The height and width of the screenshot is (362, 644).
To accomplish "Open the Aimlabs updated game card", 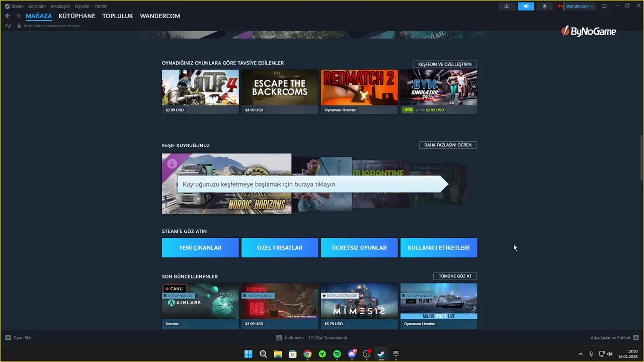I will pos(200,306).
